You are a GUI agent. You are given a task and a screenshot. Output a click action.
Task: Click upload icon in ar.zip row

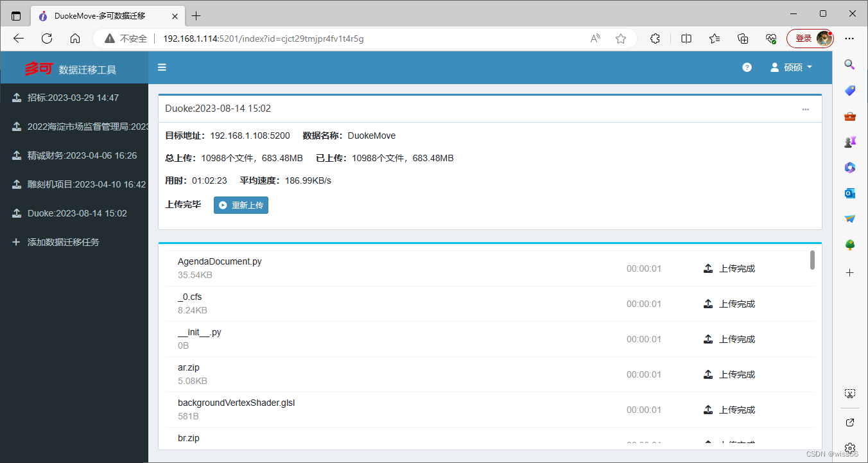(x=708, y=374)
